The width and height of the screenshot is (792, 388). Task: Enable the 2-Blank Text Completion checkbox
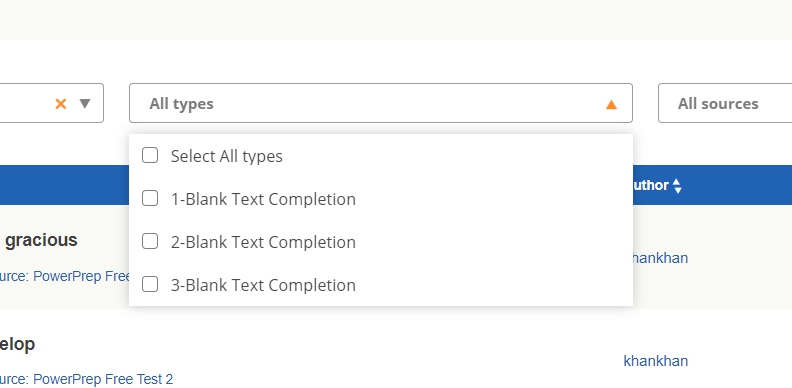[150, 241]
